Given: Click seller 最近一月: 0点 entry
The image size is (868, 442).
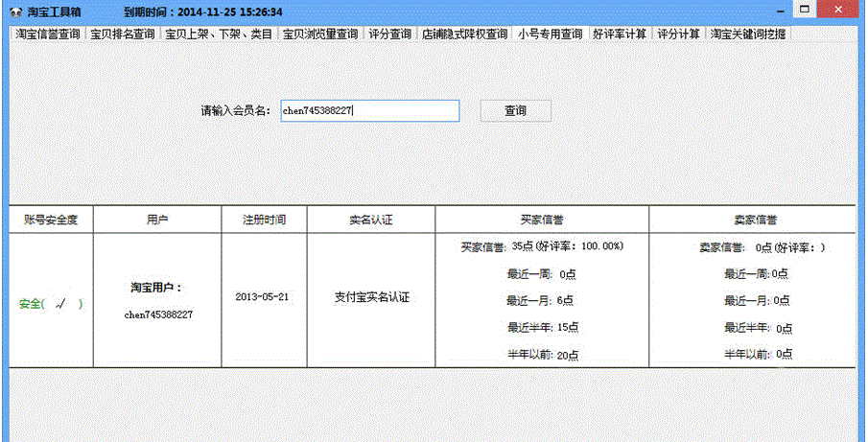Looking at the screenshot, I should [x=757, y=300].
